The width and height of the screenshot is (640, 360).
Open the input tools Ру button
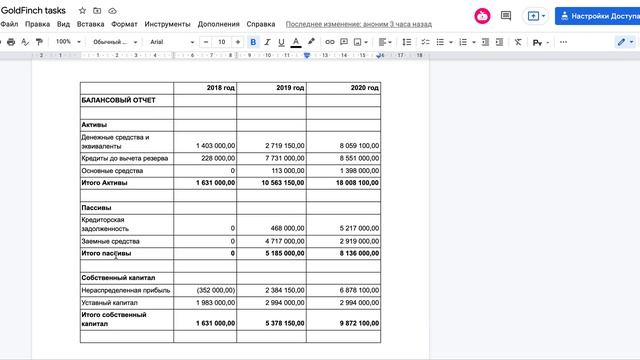click(537, 42)
